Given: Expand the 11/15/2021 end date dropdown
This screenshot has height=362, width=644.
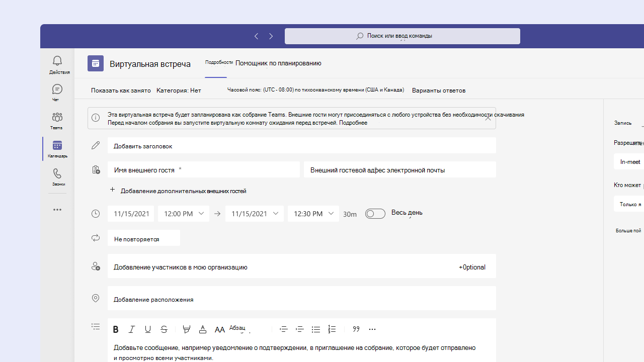Looking at the screenshot, I should (x=255, y=214).
